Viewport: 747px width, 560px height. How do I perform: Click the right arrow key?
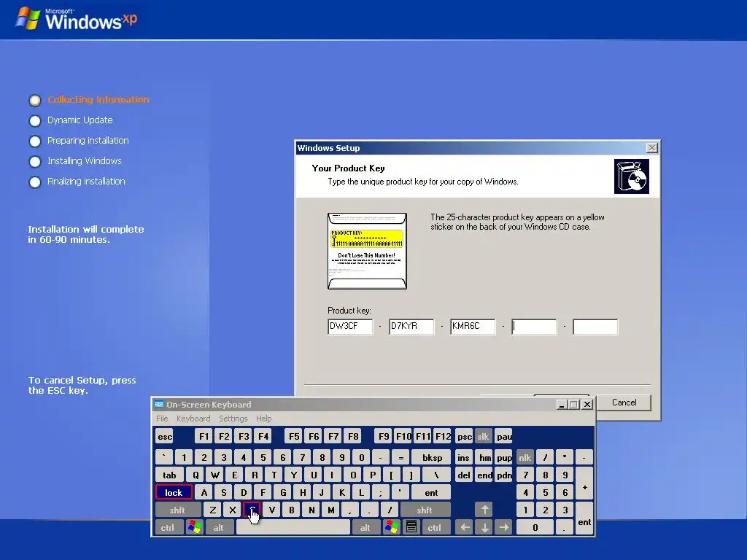tap(503, 528)
